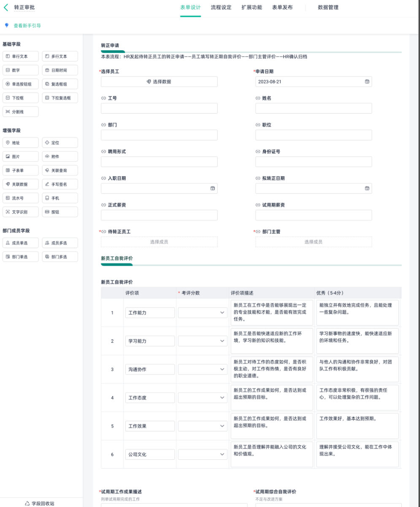Click the lightbulb icon beside 查看新手引导

click(x=6, y=25)
